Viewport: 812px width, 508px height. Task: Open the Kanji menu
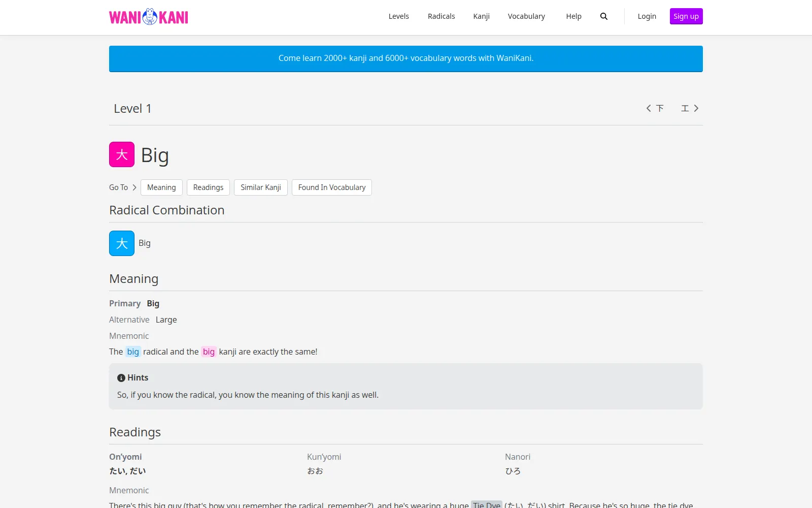[x=482, y=16]
